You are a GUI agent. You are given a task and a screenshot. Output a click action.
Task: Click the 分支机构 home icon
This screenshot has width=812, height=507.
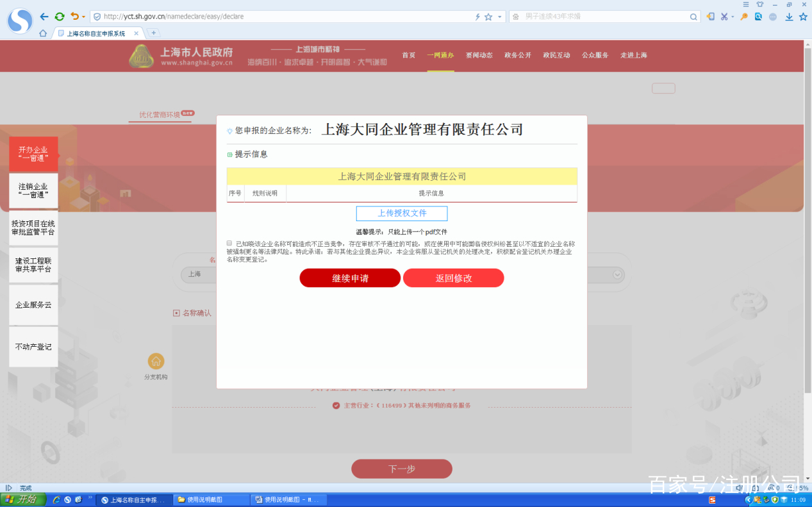click(156, 362)
